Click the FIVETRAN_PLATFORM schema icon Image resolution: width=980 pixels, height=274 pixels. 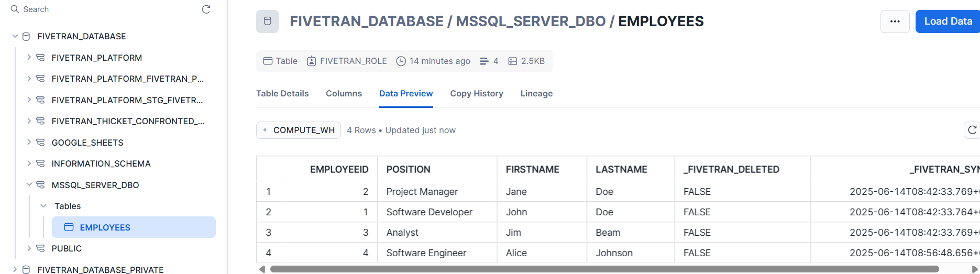40,58
